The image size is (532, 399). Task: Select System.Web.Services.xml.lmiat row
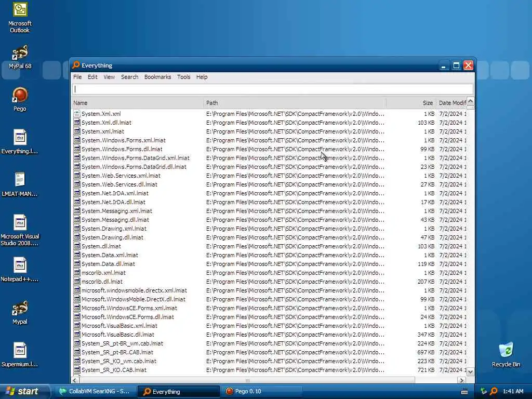pos(270,176)
